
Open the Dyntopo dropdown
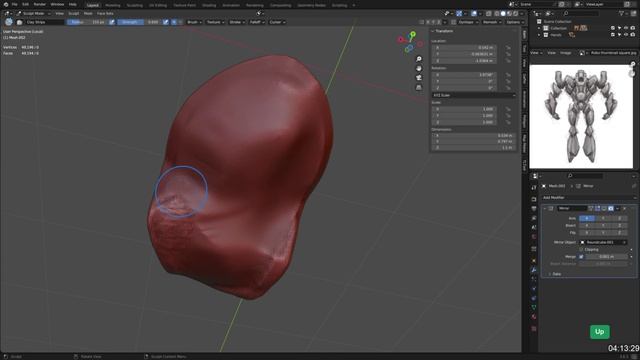(468, 22)
